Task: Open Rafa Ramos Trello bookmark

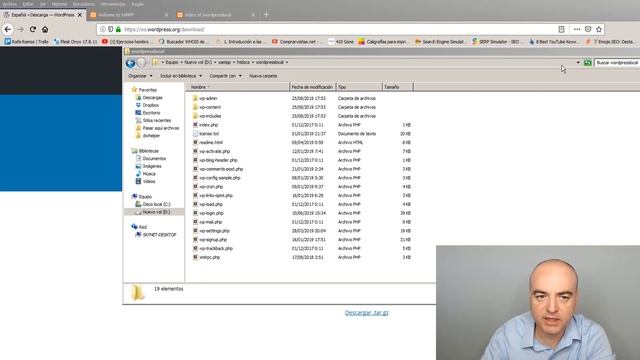Action: tap(27, 42)
